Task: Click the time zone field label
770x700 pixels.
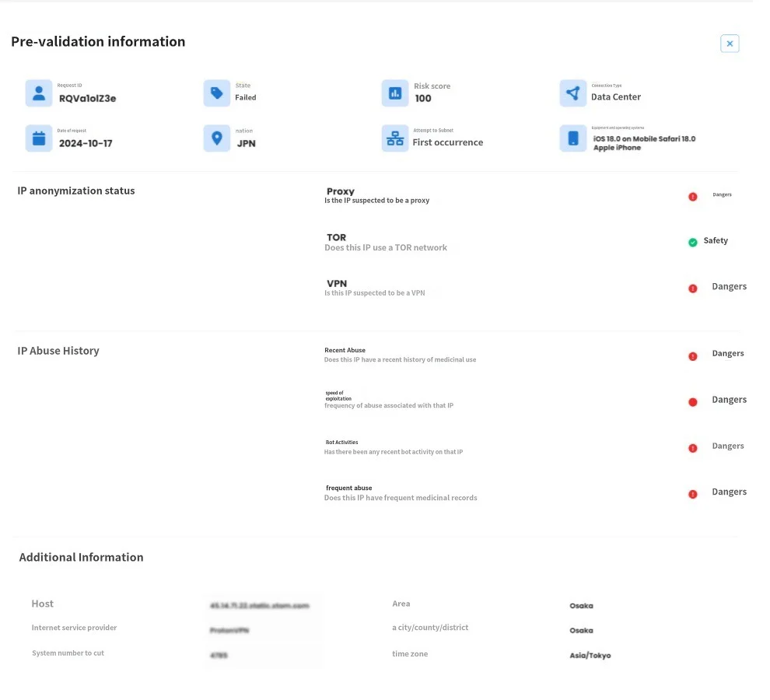Action: (410, 654)
